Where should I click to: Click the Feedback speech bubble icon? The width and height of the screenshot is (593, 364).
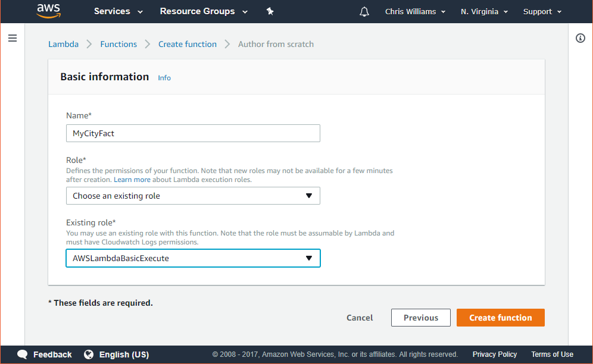(x=23, y=354)
